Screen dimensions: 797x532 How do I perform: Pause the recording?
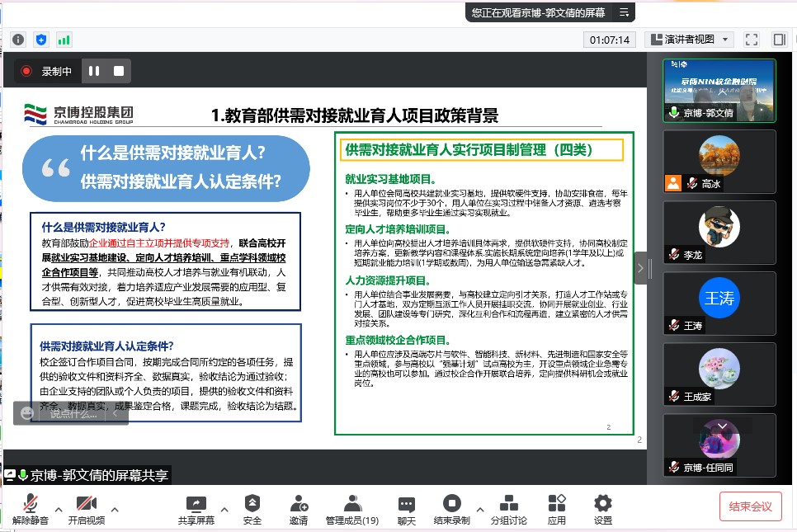click(x=94, y=71)
